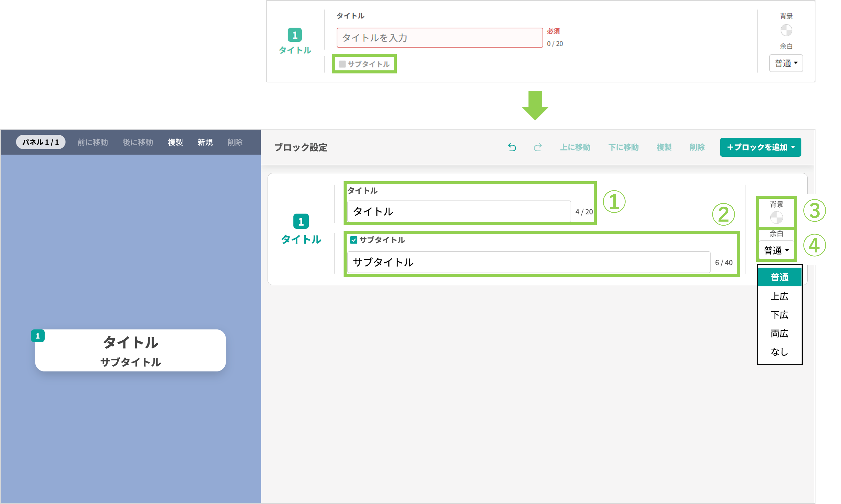Screen dimensions: 841x504
Task: Click block number 1 badge in settings
Action: 301,221
